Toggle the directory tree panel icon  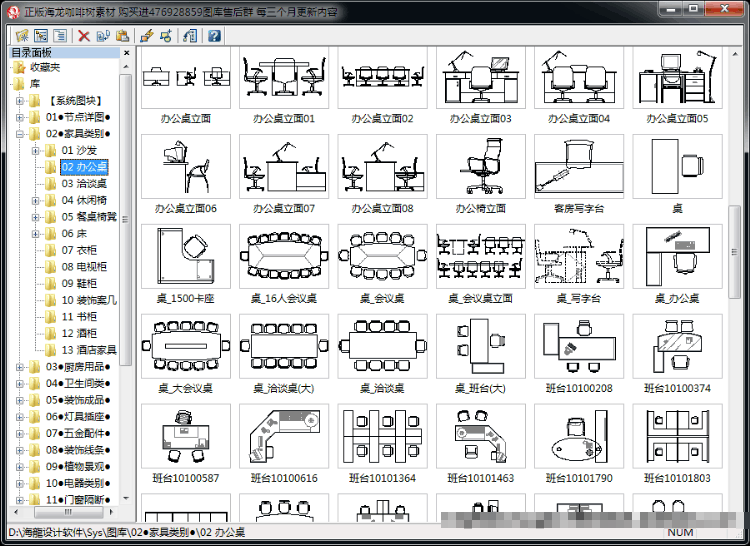coord(41,35)
